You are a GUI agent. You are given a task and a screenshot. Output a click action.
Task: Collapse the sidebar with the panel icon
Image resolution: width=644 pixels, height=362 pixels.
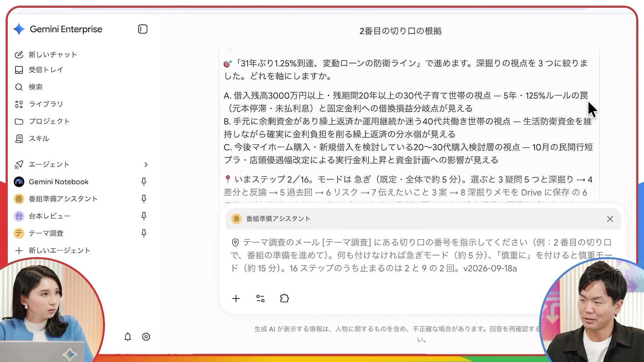tap(143, 29)
